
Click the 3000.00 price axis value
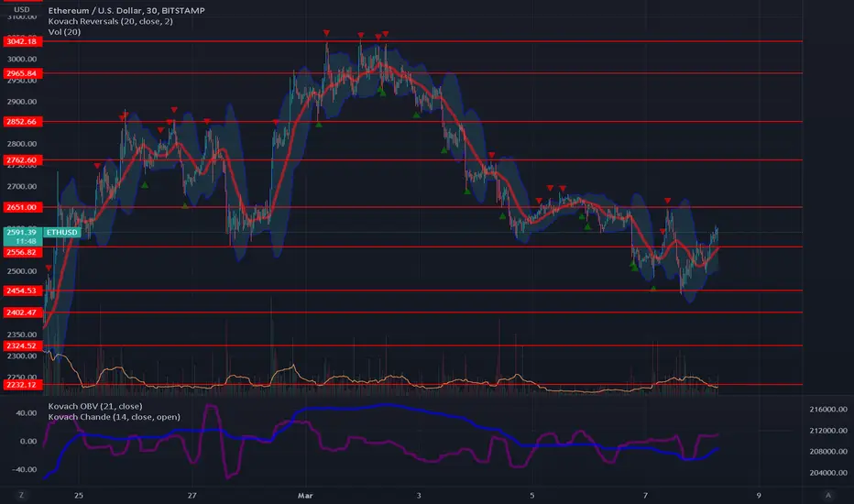click(x=22, y=60)
